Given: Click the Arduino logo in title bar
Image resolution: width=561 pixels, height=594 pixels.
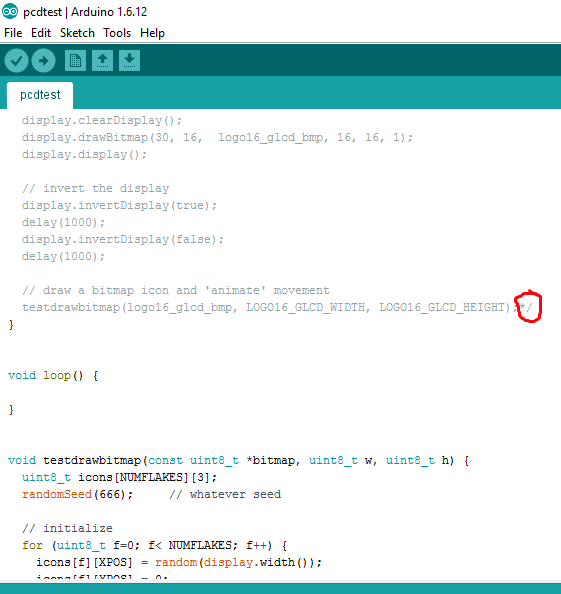Looking at the screenshot, I should [10, 11].
